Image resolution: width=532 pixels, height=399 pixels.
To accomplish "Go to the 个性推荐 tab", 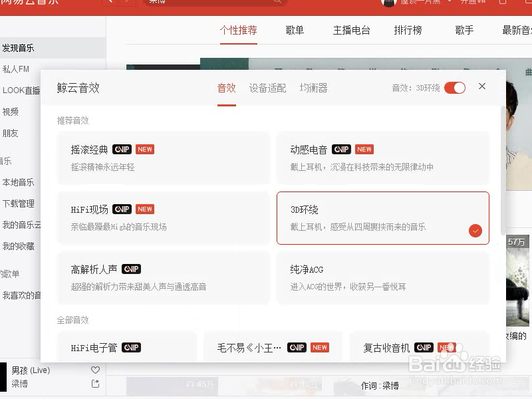I will pos(238,30).
